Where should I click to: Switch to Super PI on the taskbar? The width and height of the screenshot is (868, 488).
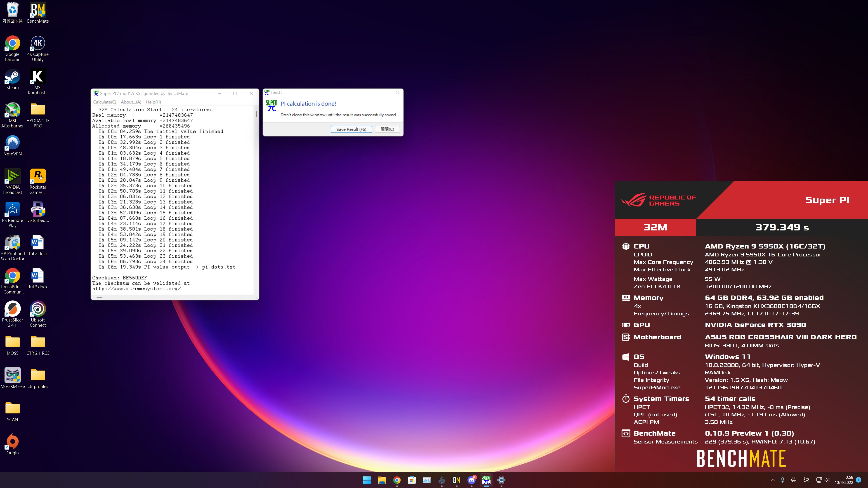point(486,480)
